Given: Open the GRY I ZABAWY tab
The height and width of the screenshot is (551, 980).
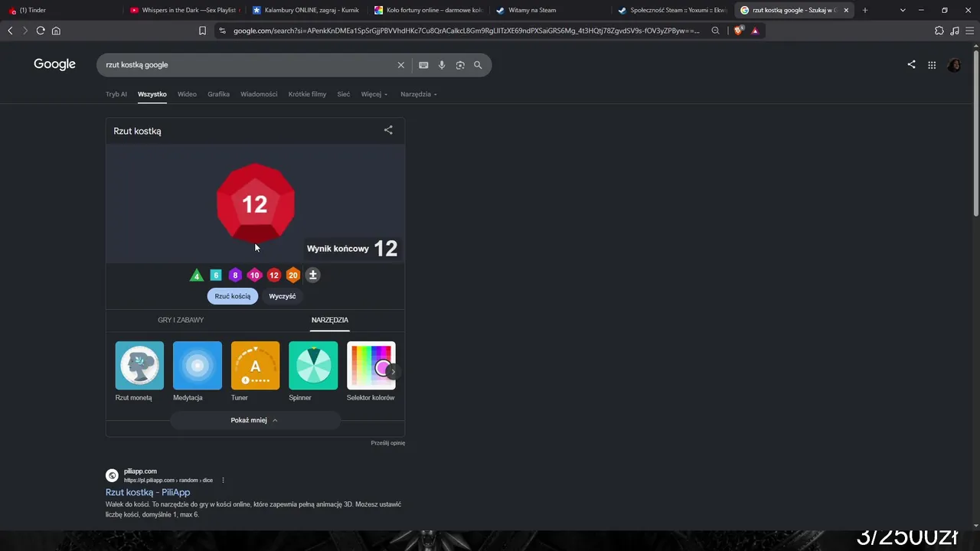Looking at the screenshot, I should pos(181,320).
